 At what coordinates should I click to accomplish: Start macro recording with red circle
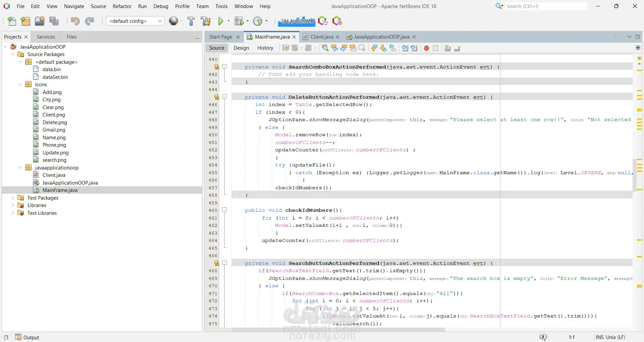point(426,48)
